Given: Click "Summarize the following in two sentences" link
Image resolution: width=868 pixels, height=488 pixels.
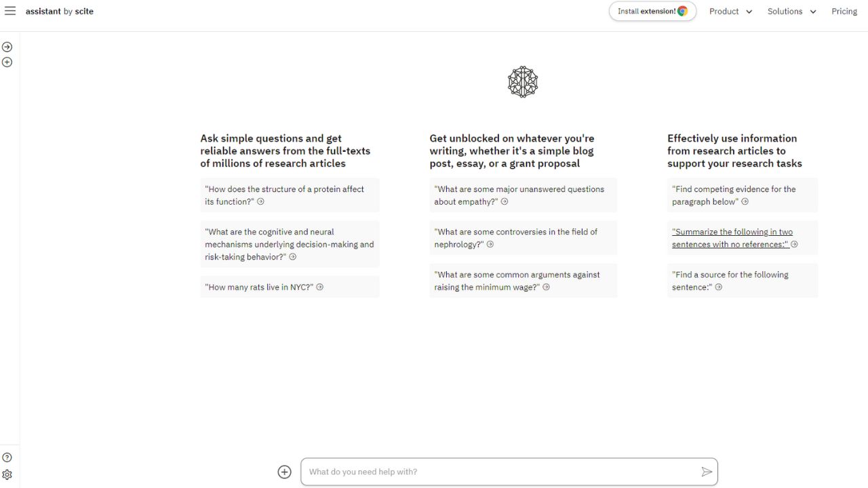Looking at the screenshot, I should click(732, 238).
